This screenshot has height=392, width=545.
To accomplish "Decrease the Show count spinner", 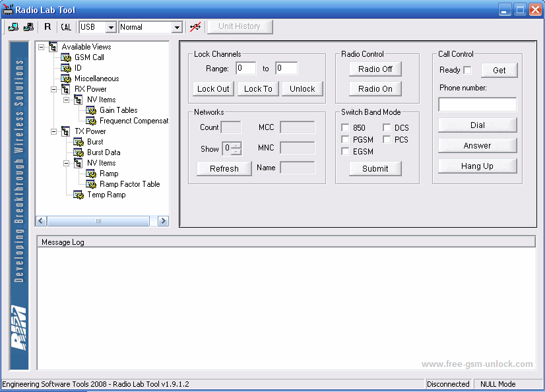I will tap(236, 152).
